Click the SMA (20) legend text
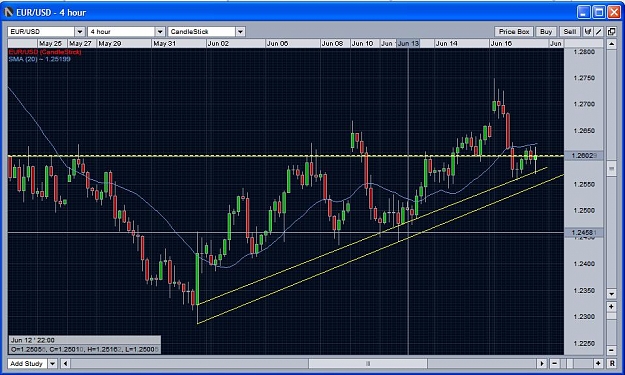This screenshot has height=375, width=625. tap(39, 59)
